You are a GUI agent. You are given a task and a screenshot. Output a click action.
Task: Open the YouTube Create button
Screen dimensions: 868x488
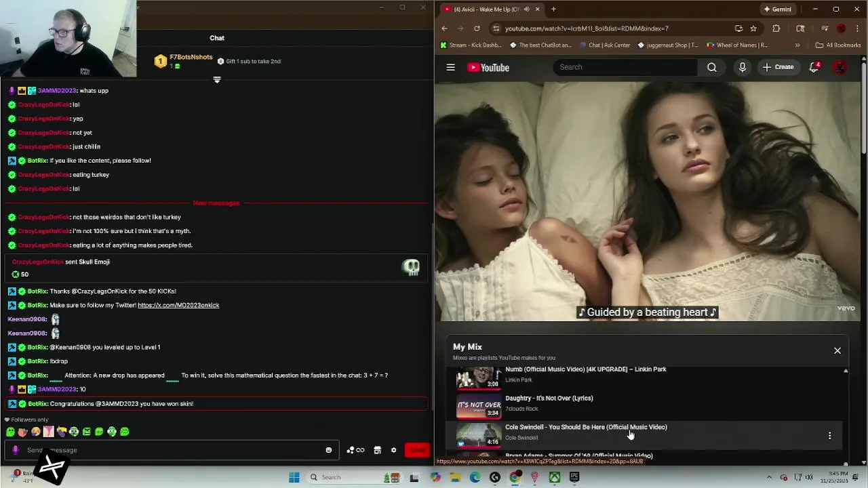pyautogui.click(x=778, y=67)
